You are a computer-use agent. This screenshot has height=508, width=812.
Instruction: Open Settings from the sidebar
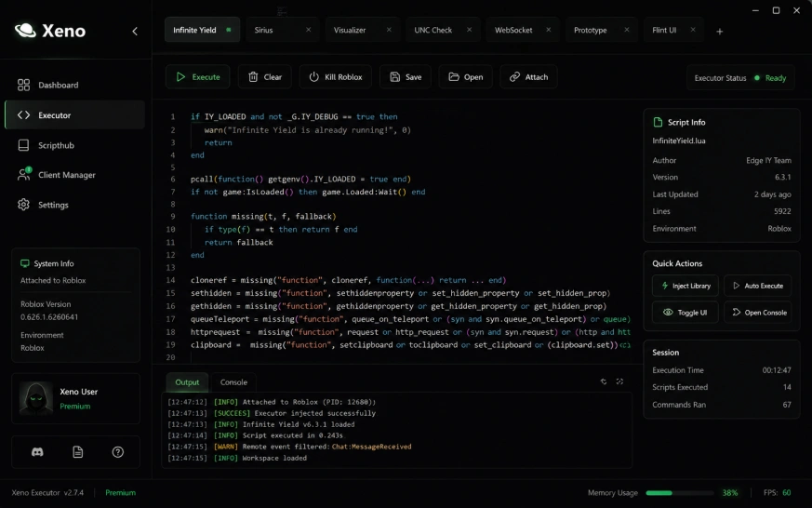point(74,205)
